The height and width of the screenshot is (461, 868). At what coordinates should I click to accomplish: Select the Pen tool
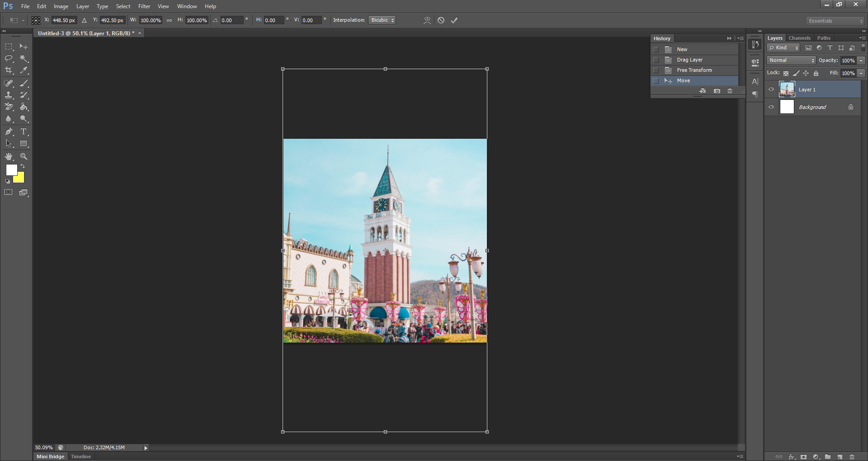point(9,132)
